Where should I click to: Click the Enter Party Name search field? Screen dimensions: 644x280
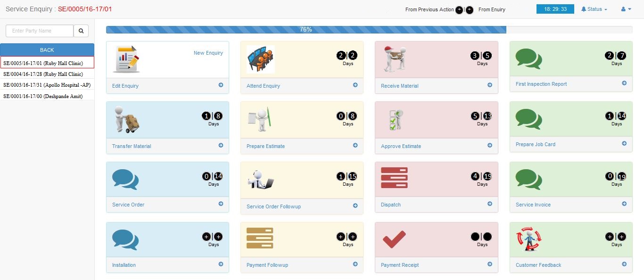40,31
